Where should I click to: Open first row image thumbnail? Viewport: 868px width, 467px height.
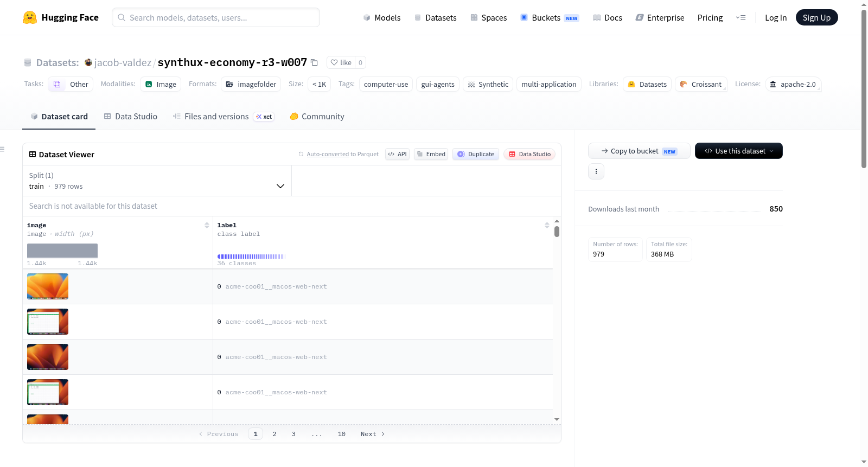(x=48, y=286)
